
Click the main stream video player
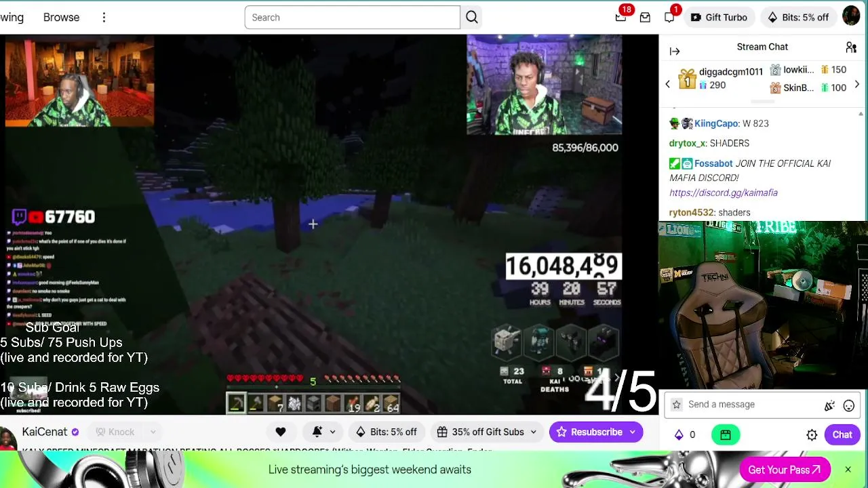330,224
